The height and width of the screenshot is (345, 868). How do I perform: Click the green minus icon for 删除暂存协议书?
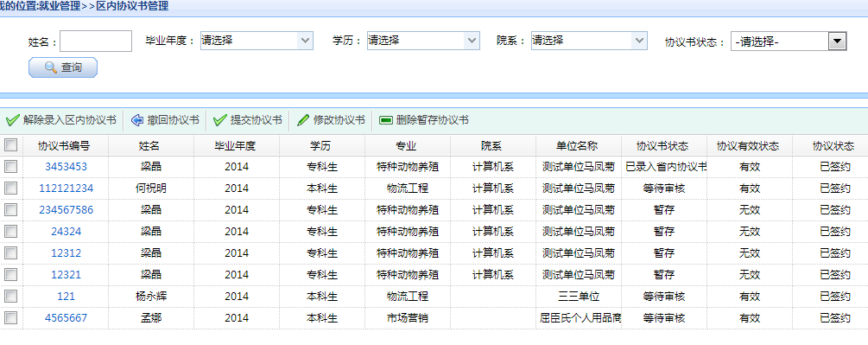(386, 120)
